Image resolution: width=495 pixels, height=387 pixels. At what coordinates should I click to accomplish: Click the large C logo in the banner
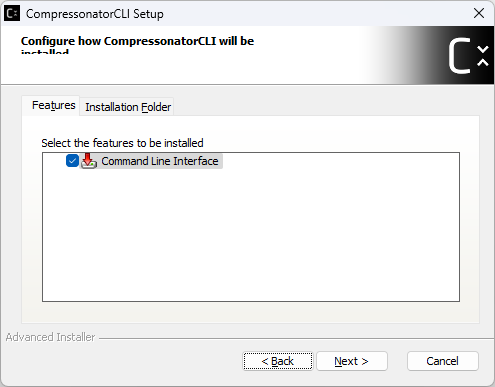(460, 55)
